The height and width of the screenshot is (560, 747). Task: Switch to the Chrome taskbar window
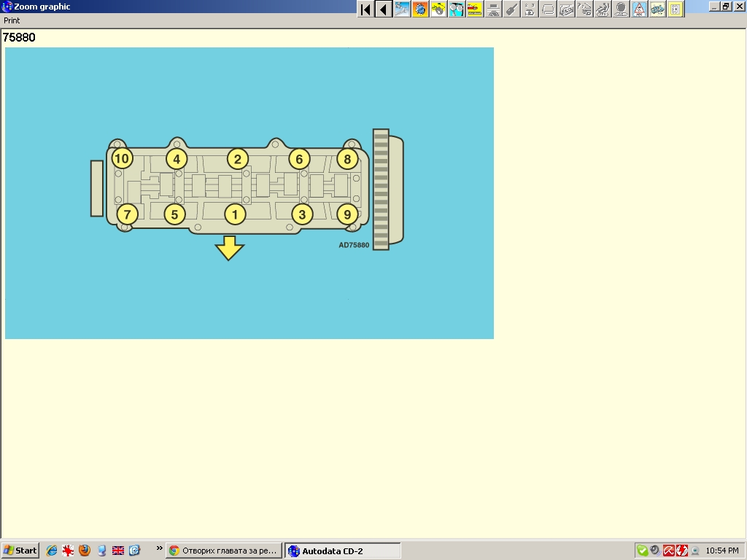click(x=222, y=551)
